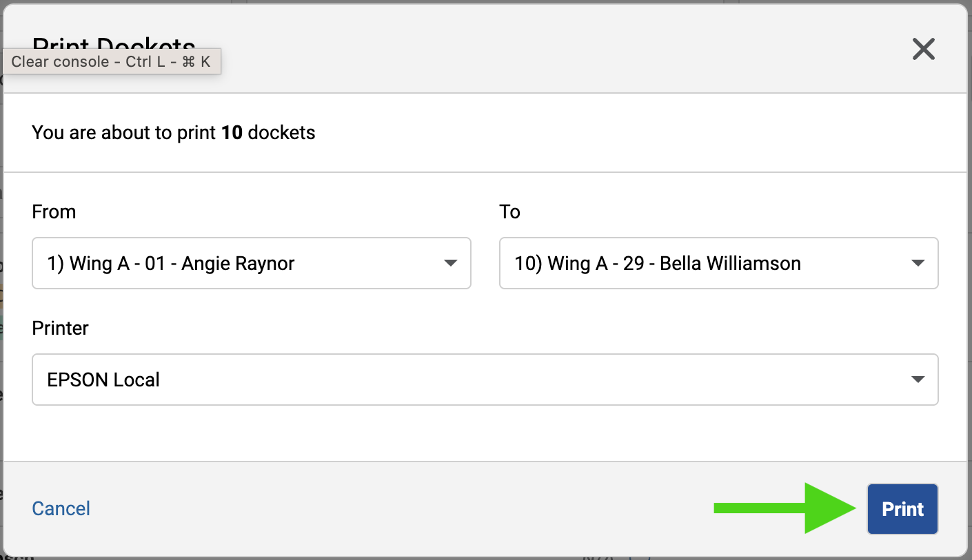
Task: Close the Print Dockets dialog
Action: pyautogui.click(x=923, y=49)
